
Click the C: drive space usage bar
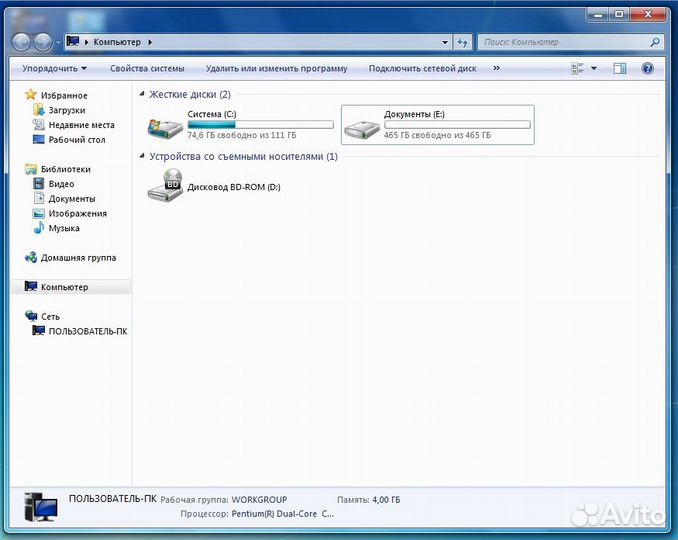[260, 125]
